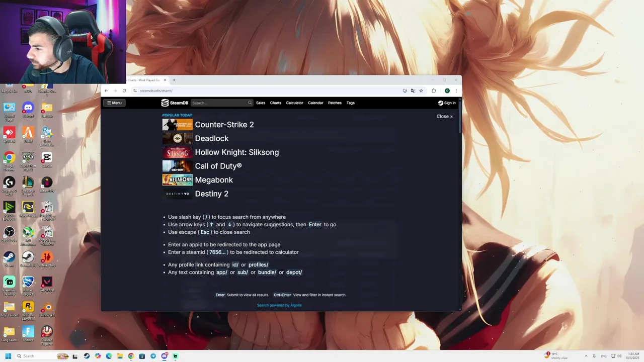This screenshot has width=644, height=362.
Task: Click the browser forward arrow
Action: [x=115, y=90]
